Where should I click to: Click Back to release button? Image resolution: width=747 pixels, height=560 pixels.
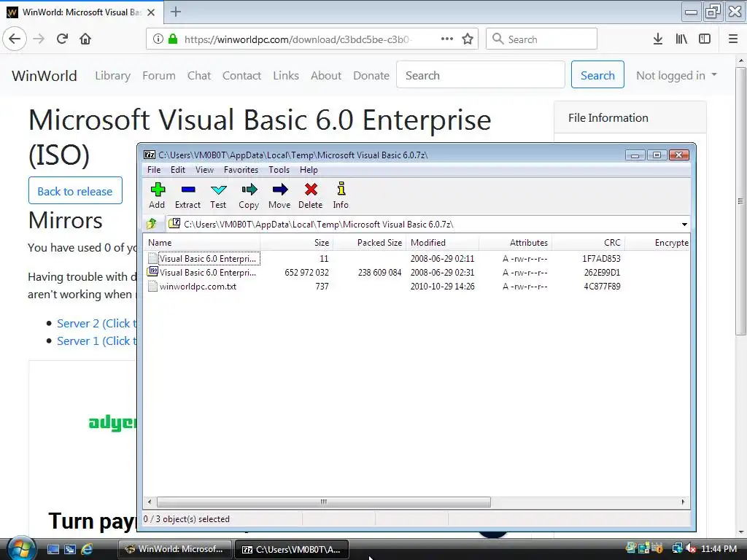75,190
